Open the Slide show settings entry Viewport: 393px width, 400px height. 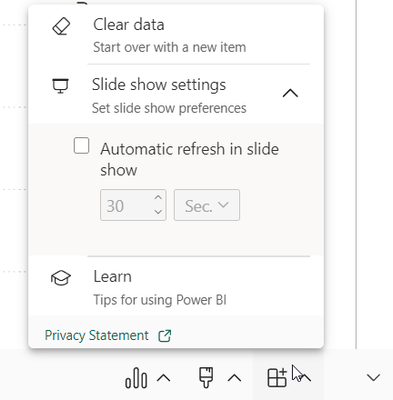pos(176,95)
